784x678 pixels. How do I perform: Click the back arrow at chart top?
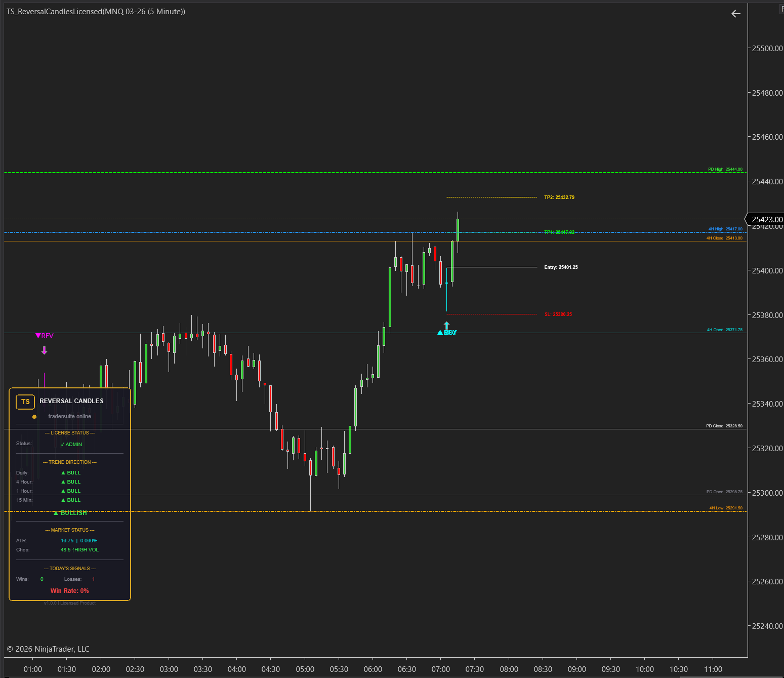(736, 14)
